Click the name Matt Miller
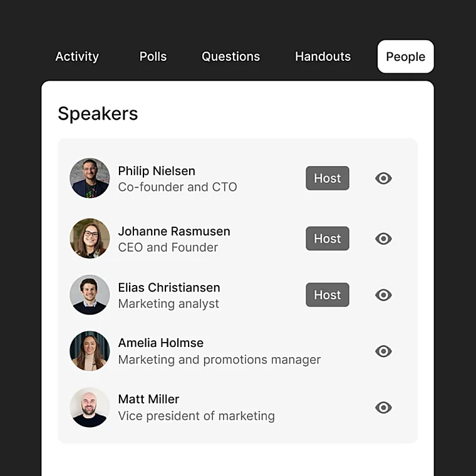This screenshot has width=476, height=476. pos(148,399)
